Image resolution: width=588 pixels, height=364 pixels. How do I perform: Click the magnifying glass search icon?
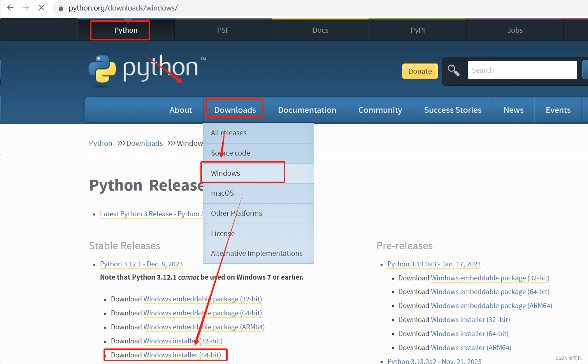(454, 70)
